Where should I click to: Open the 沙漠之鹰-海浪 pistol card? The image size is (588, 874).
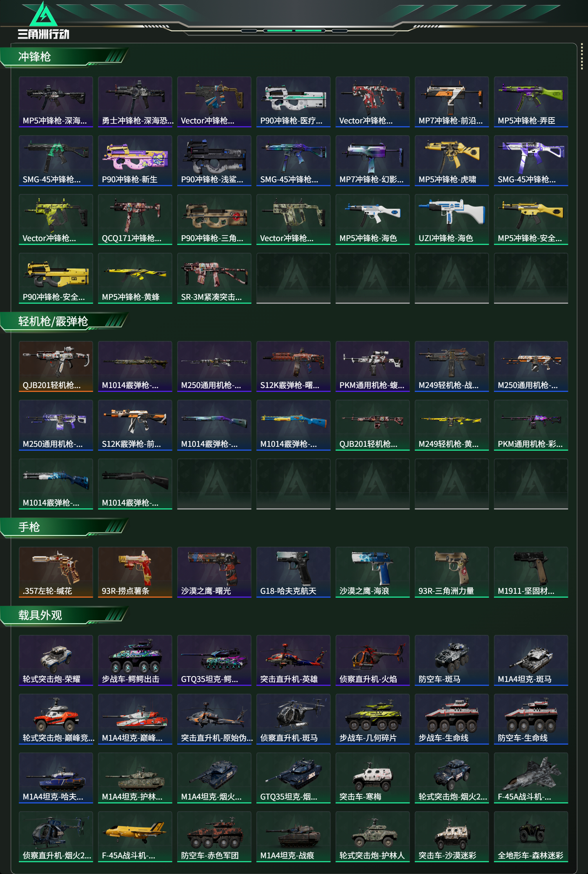pyautogui.click(x=372, y=572)
